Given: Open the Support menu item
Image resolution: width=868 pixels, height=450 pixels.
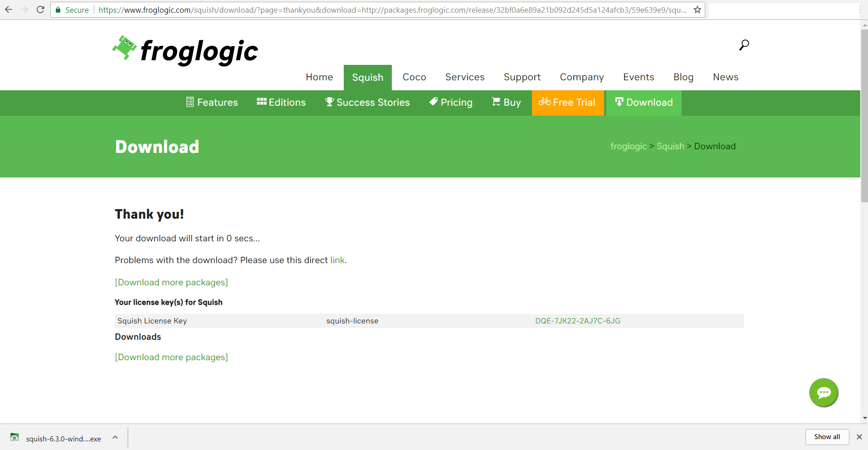Looking at the screenshot, I should 522,77.
